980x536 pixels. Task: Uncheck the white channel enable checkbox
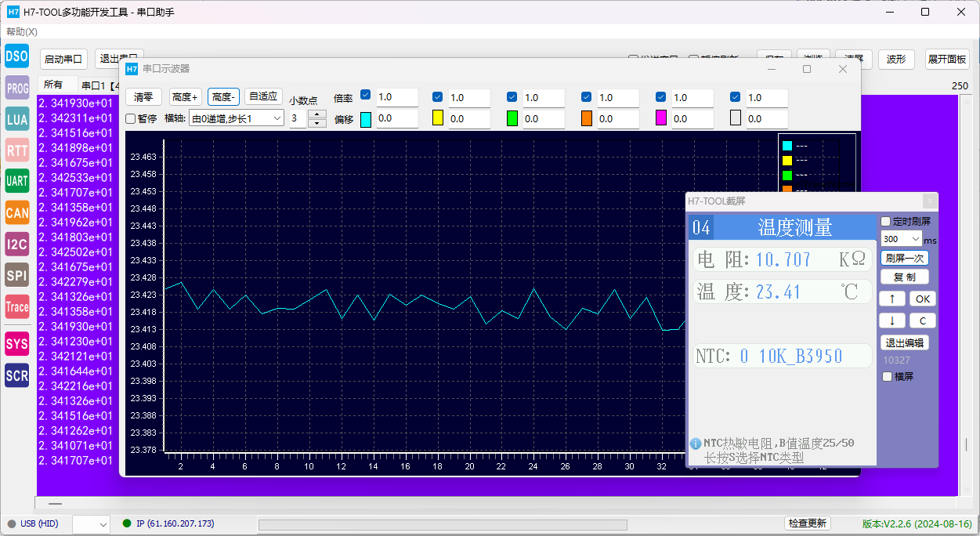(x=736, y=97)
